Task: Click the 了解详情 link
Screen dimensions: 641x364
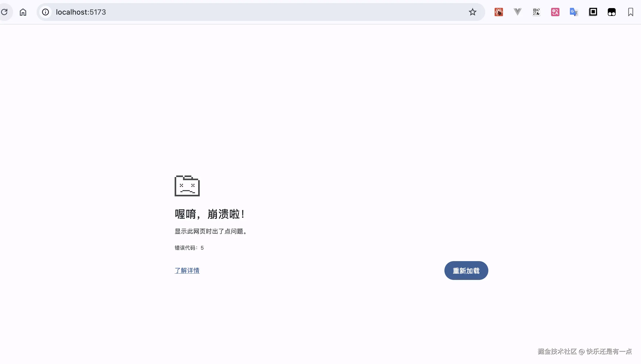Action: 187,271
